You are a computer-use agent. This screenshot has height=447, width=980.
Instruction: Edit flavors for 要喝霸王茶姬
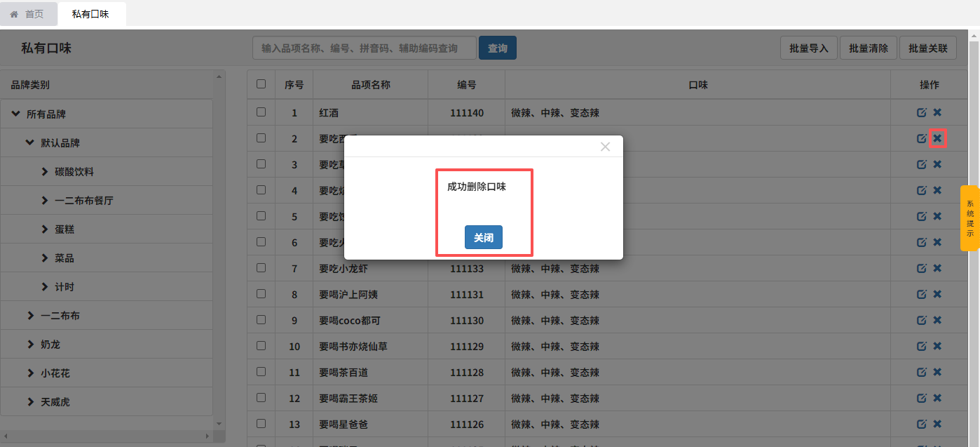(x=922, y=398)
